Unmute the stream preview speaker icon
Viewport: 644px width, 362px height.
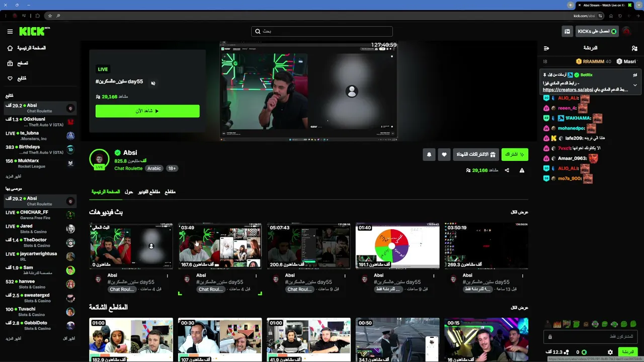(153, 83)
